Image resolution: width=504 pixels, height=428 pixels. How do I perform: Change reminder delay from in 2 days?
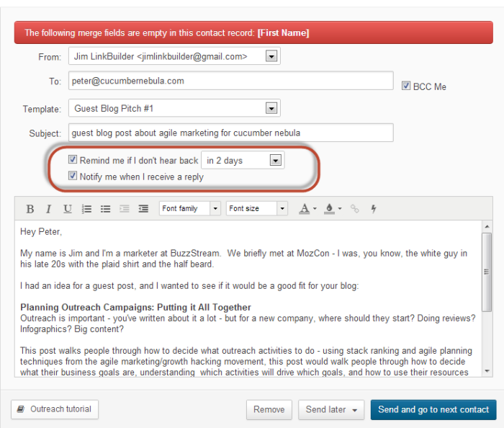243,160
